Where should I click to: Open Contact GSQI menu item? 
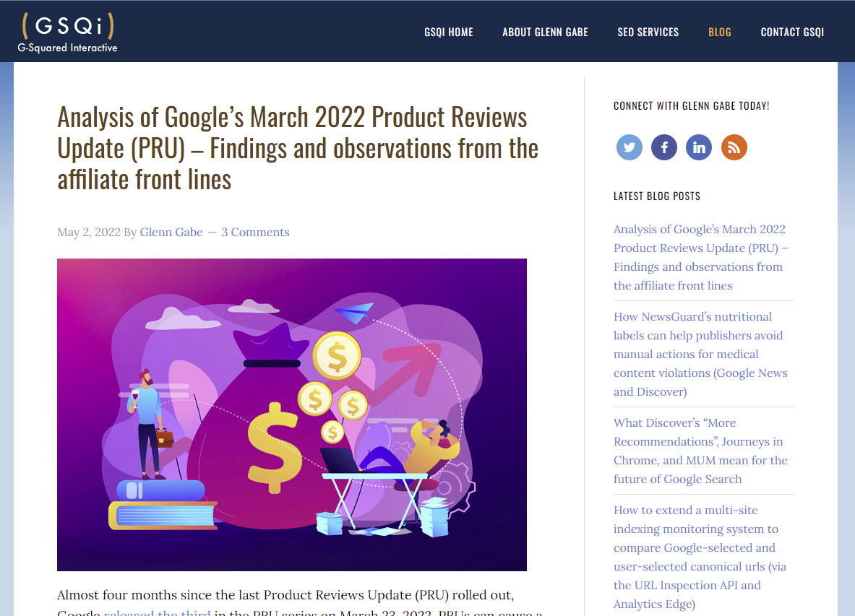[x=792, y=32]
